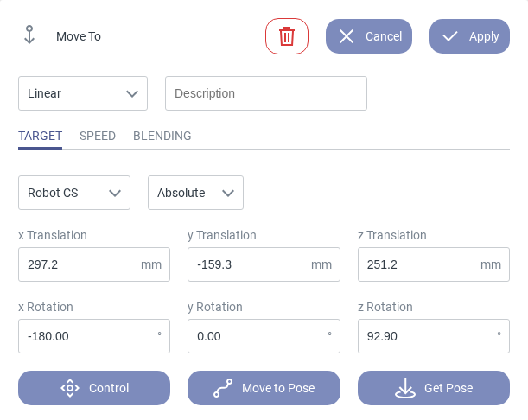
Task: Edit the x Rotation value -180.00
Action: 94,336
